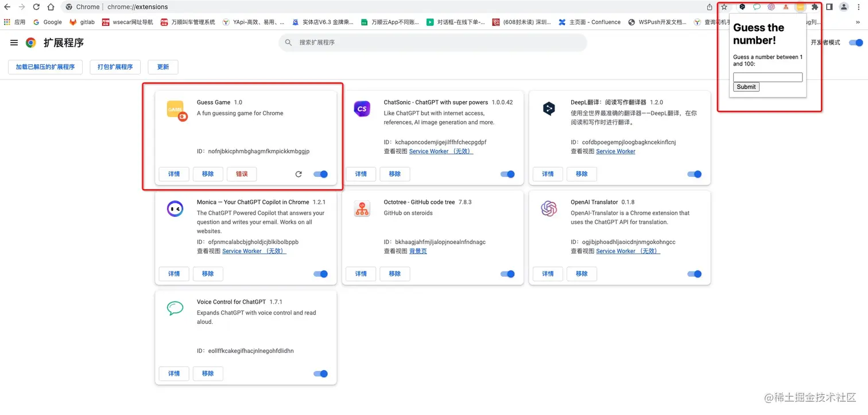Bookmark this page with the star icon
Image resolution: width=868 pixels, height=415 pixels.
coord(724,7)
